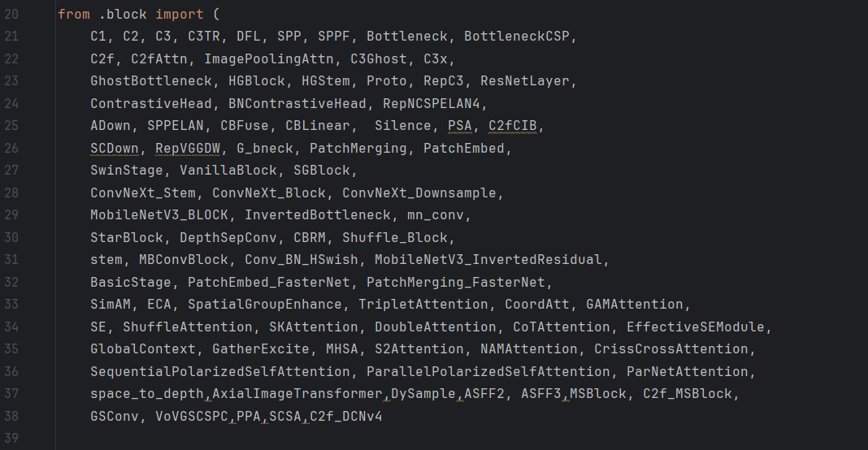Click the GhostBottleneck identifier on line 23
This screenshot has width=868, height=450.
click(151, 81)
